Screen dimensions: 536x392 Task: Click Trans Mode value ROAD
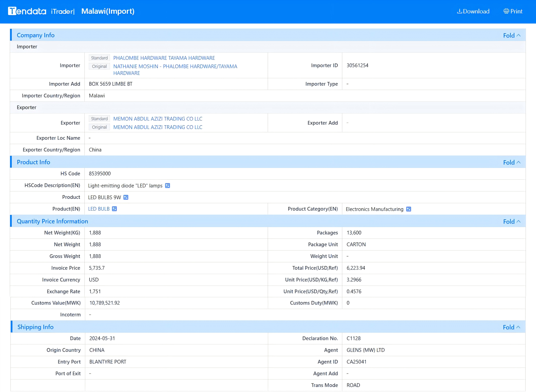(x=353, y=386)
